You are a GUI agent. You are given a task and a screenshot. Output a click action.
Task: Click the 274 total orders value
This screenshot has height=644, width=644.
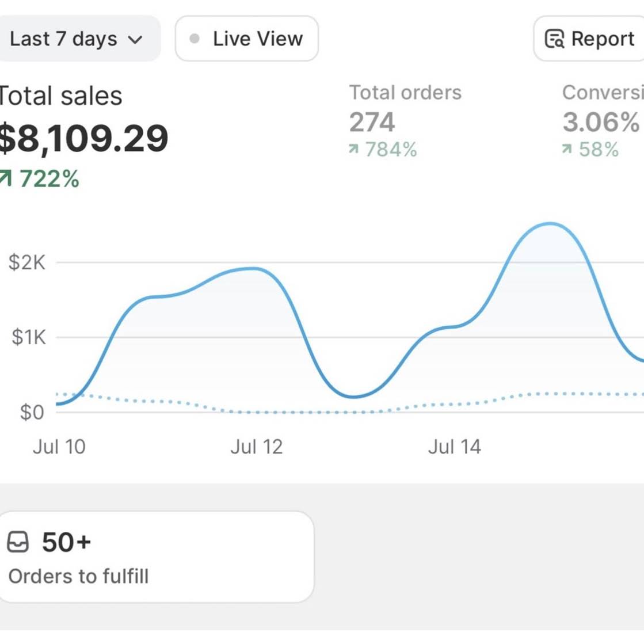pyautogui.click(x=372, y=122)
